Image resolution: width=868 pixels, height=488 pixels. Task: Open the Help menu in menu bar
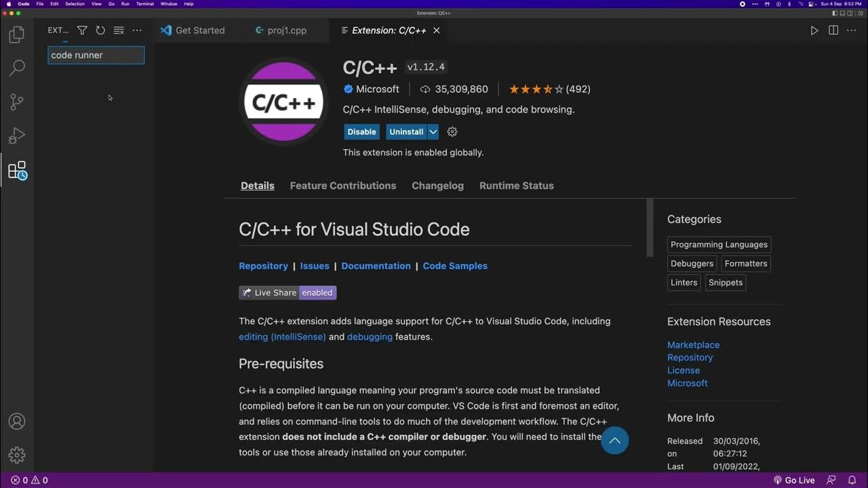(189, 4)
